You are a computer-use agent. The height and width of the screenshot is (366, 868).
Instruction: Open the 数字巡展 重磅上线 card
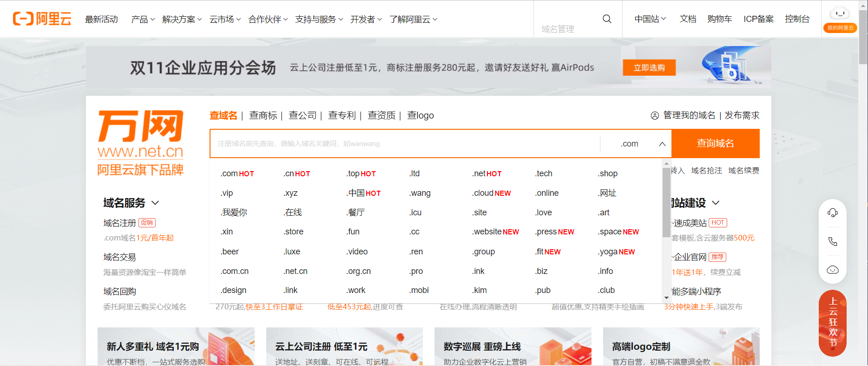click(513, 346)
